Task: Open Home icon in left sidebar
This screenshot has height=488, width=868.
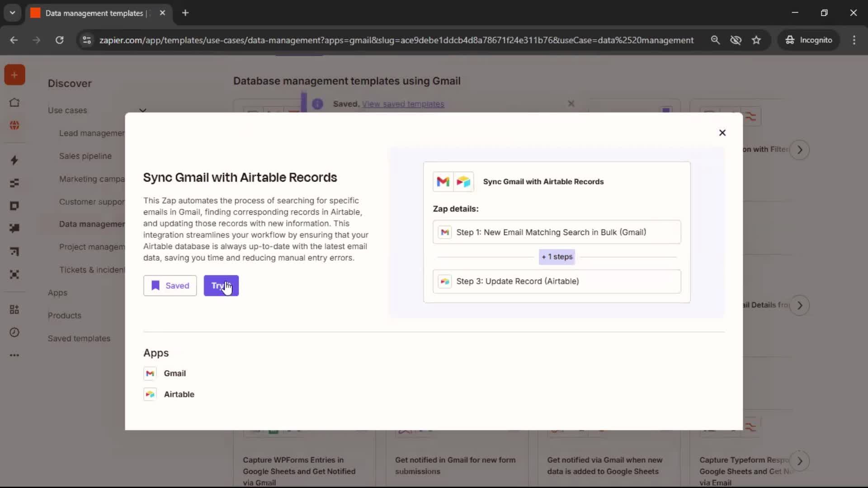Action: (14, 103)
